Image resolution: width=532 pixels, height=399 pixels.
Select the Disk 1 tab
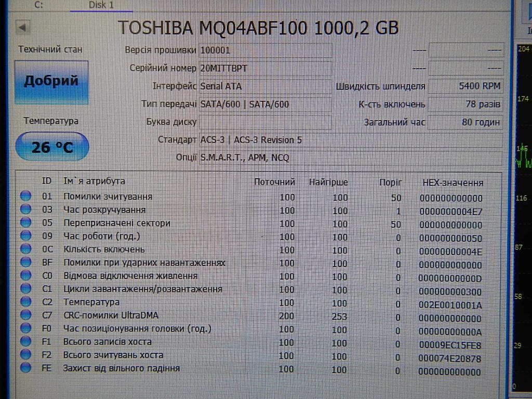pos(101,5)
